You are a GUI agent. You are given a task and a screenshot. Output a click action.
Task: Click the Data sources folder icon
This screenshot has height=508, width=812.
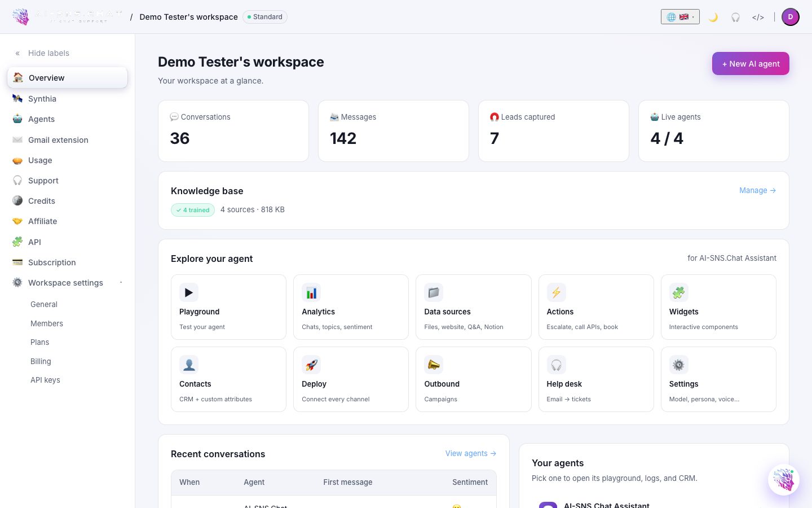[x=434, y=292]
